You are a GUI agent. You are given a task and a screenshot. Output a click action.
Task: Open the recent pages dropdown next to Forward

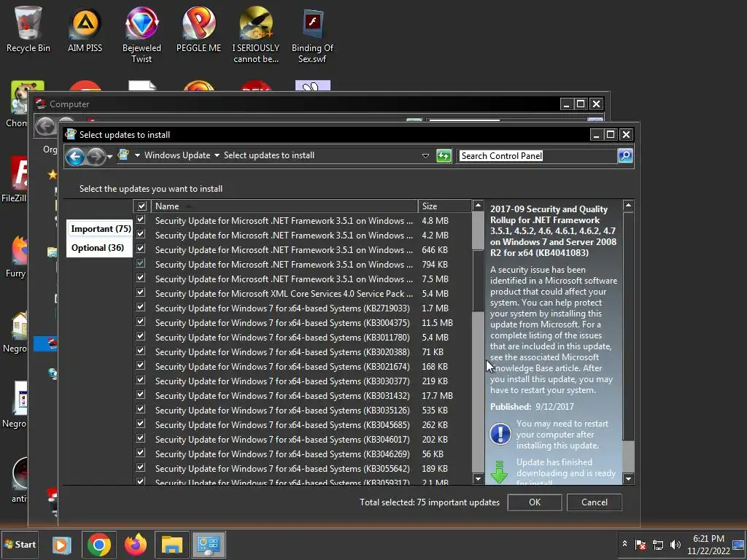click(109, 156)
